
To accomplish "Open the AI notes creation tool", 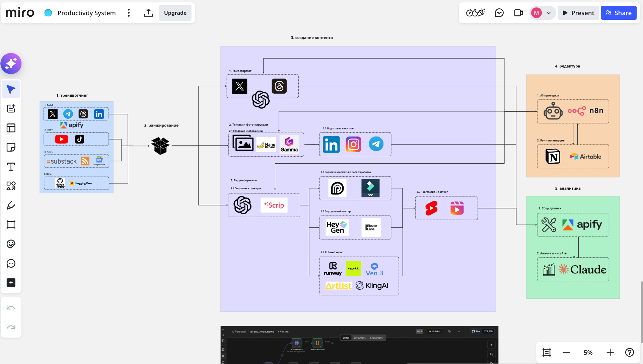I will pyautogui.click(x=11, y=108).
